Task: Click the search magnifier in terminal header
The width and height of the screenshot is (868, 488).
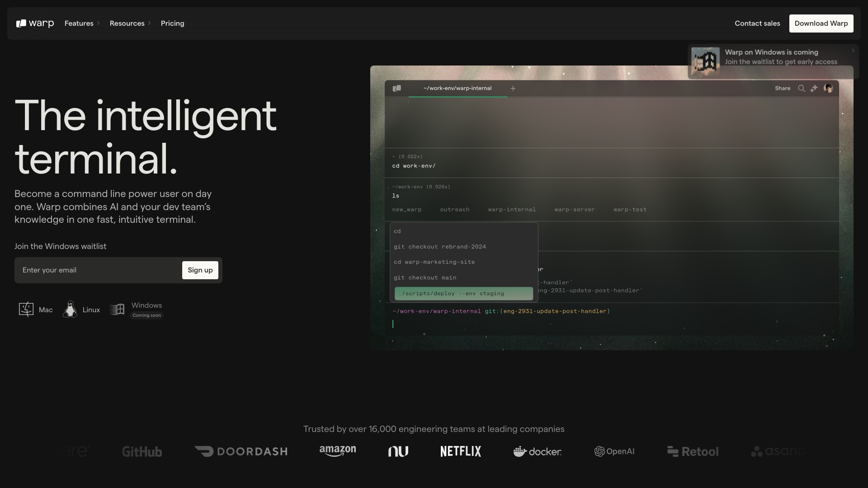Action: pyautogui.click(x=802, y=89)
